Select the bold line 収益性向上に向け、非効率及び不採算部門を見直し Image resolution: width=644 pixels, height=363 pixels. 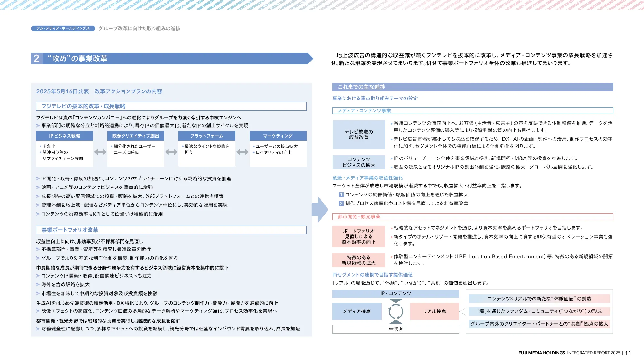point(90,242)
